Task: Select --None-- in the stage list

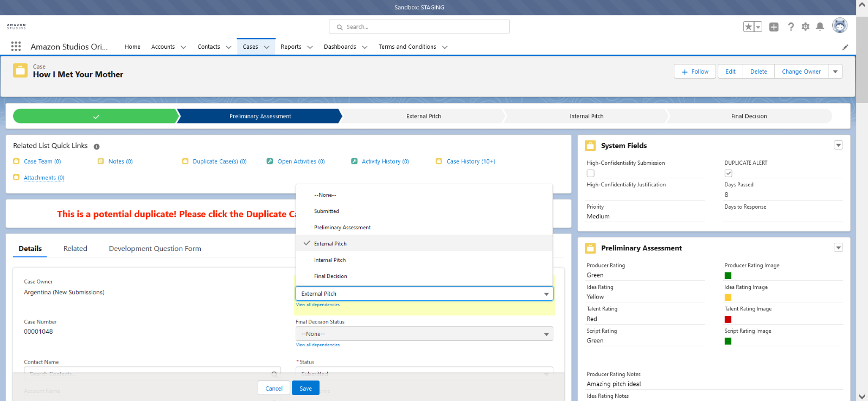Action: coord(424,195)
